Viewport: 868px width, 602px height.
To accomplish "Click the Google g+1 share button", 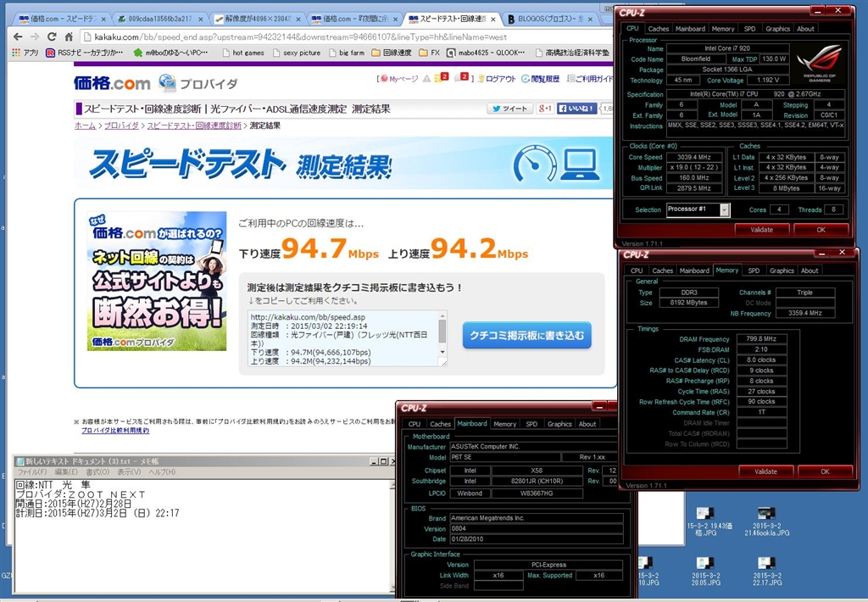I will pos(545,109).
